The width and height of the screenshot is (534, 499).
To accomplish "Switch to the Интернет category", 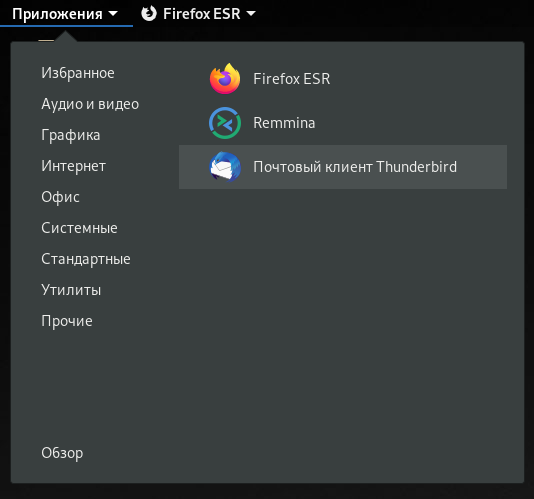I will tap(74, 166).
